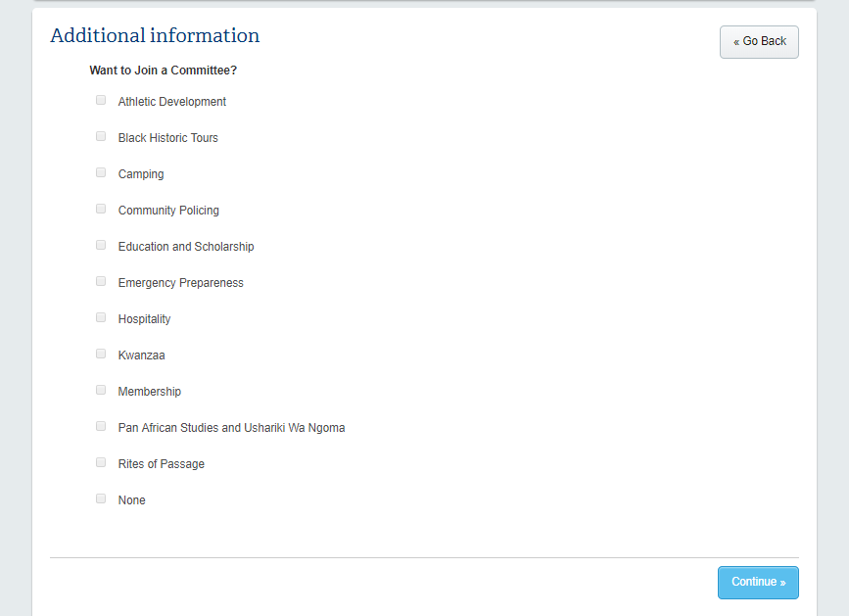Click the 'Want to Join a Committee?' text
849x616 pixels.
[x=163, y=71]
